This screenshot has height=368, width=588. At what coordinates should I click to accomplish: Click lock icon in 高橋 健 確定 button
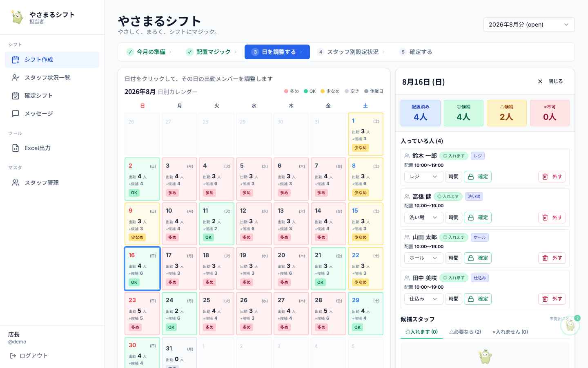click(x=471, y=218)
